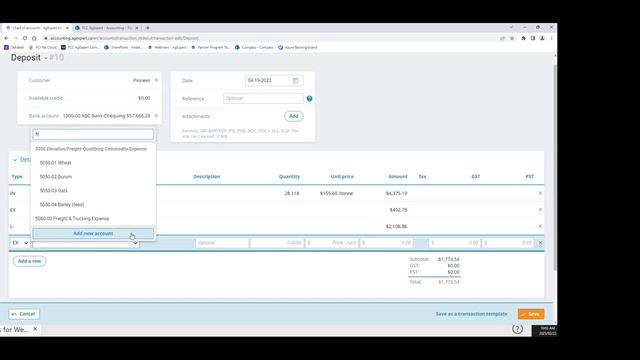Click Save as a transaction template link
640x360 pixels.
pos(471,314)
